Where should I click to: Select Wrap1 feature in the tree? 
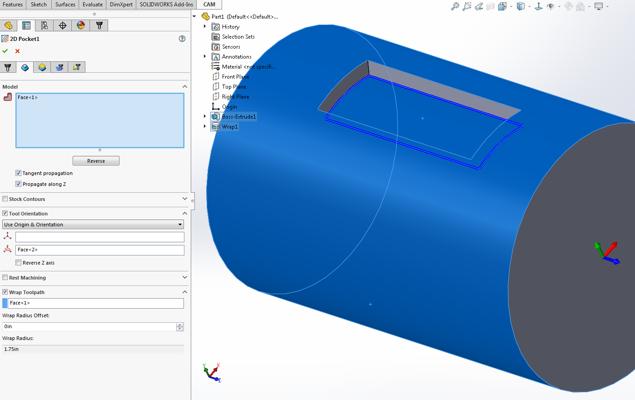[229, 127]
